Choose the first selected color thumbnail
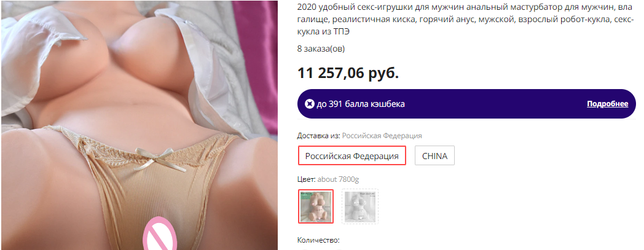This screenshot has width=644, height=250. coord(316,206)
